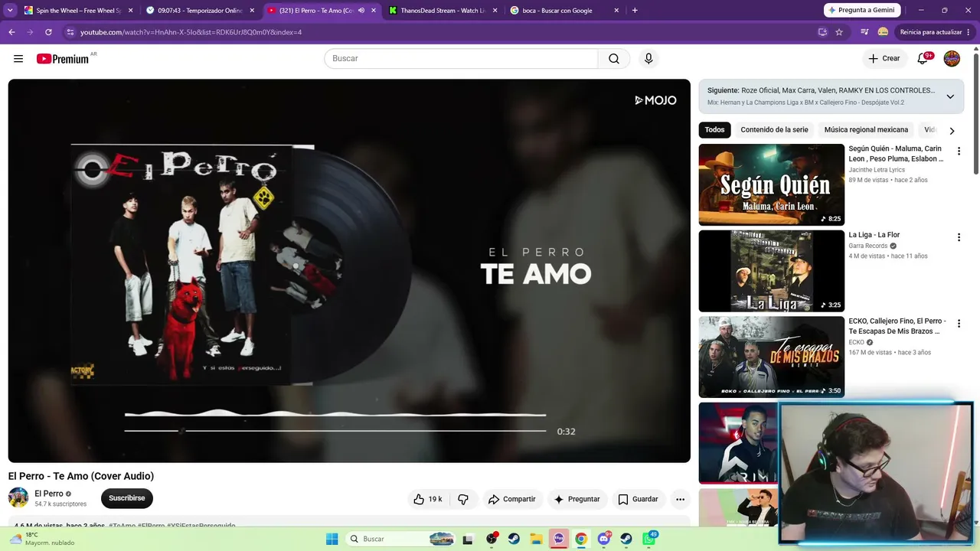Click the #TeAmo hashtag
This screenshot has width=980, height=551.
(122, 526)
